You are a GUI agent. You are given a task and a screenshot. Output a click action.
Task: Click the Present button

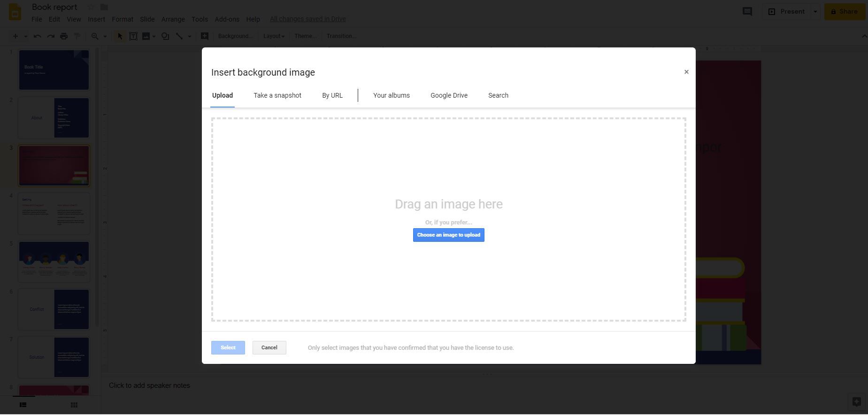coord(786,12)
